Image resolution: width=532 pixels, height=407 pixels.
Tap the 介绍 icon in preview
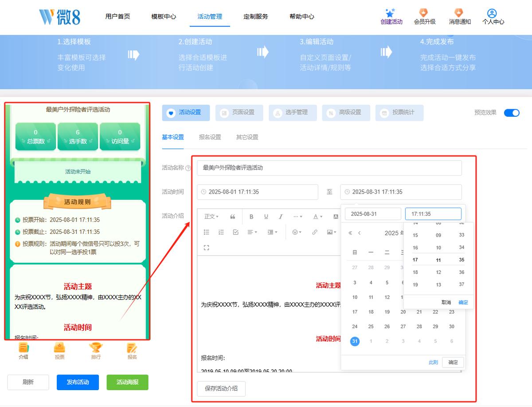point(23,351)
